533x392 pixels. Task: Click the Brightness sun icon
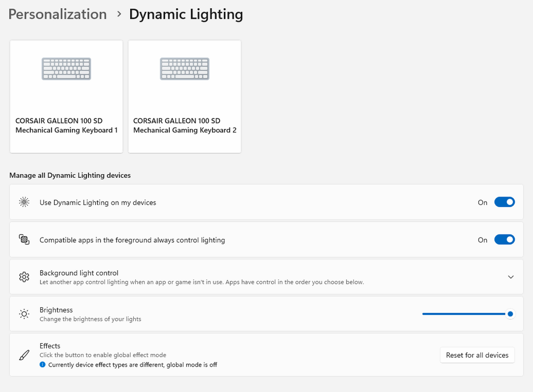[x=24, y=313]
